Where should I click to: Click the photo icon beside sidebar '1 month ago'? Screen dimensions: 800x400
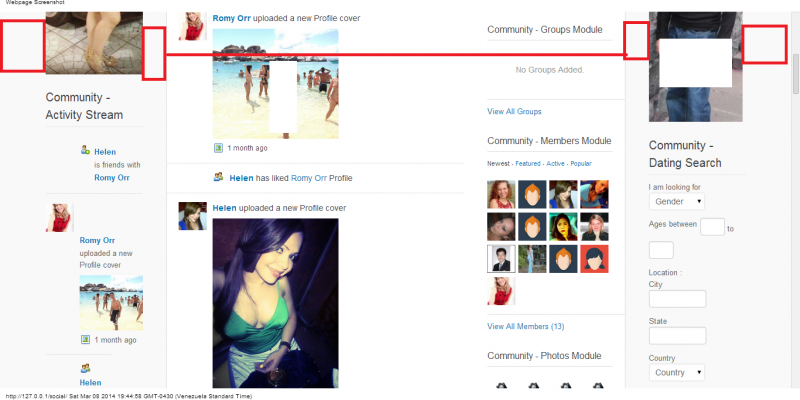(x=86, y=340)
